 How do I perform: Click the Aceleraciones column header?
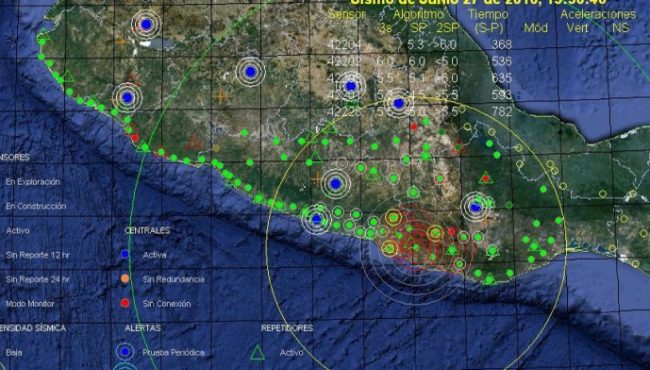tap(598, 15)
